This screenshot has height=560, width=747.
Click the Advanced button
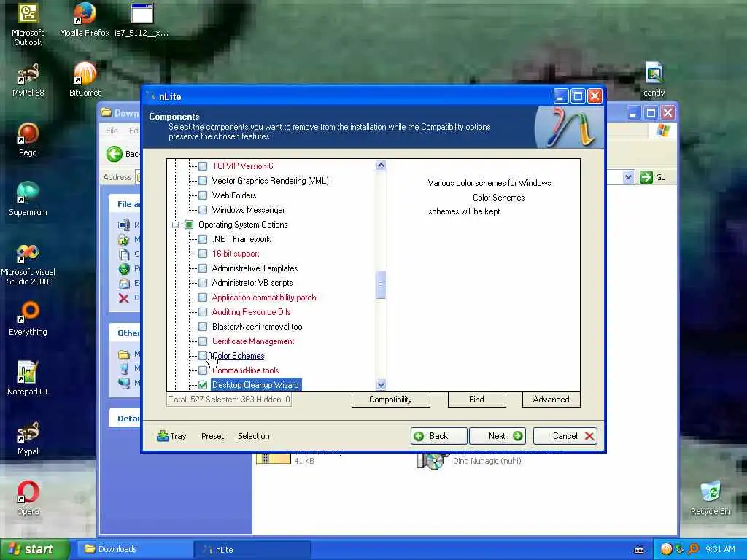coord(551,400)
